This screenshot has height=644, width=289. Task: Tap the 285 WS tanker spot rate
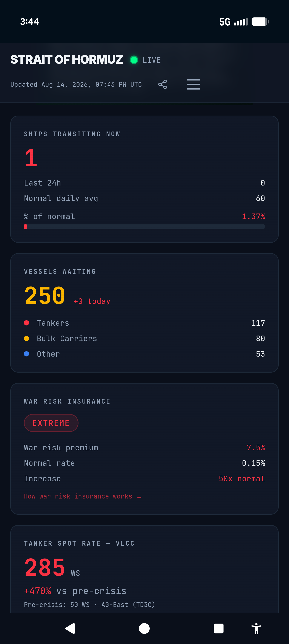coord(52,568)
